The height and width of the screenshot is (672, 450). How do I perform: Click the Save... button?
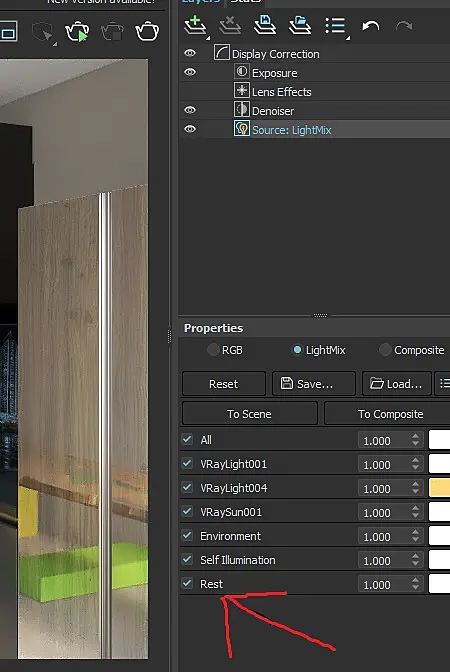(x=314, y=384)
